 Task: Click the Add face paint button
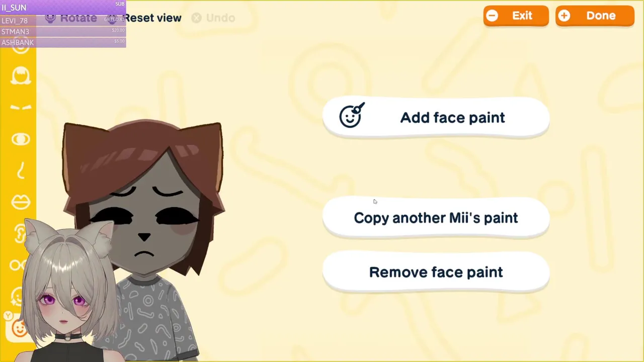pyautogui.click(x=436, y=118)
